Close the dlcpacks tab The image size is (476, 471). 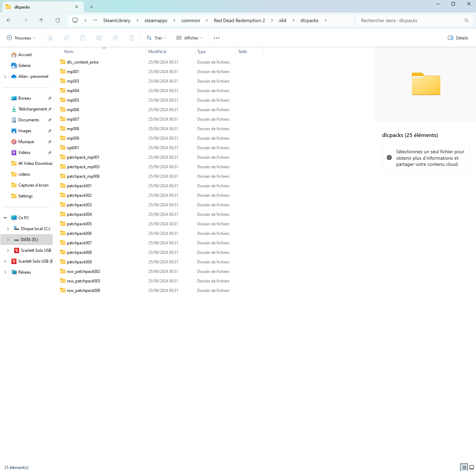77,7
